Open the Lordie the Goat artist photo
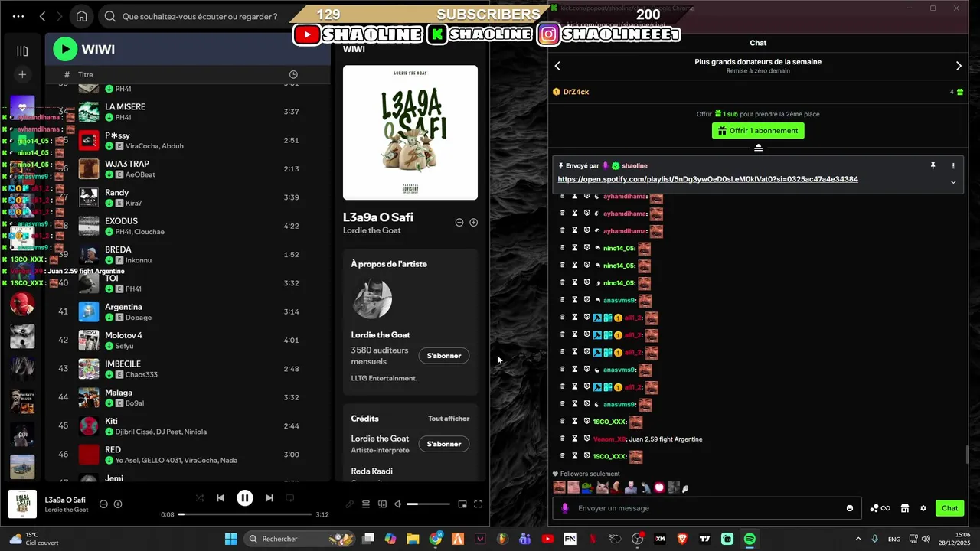Image resolution: width=980 pixels, height=551 pixels. coord(373,299)
